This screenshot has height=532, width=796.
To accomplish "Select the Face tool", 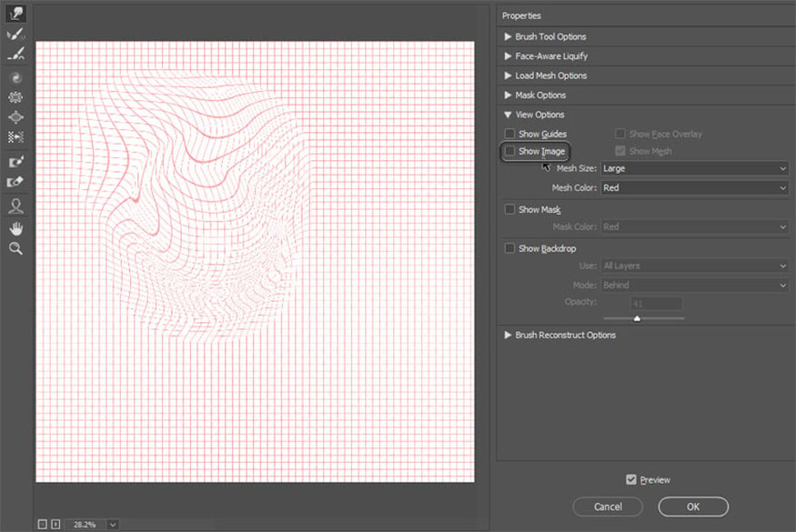I will [15, 206].
